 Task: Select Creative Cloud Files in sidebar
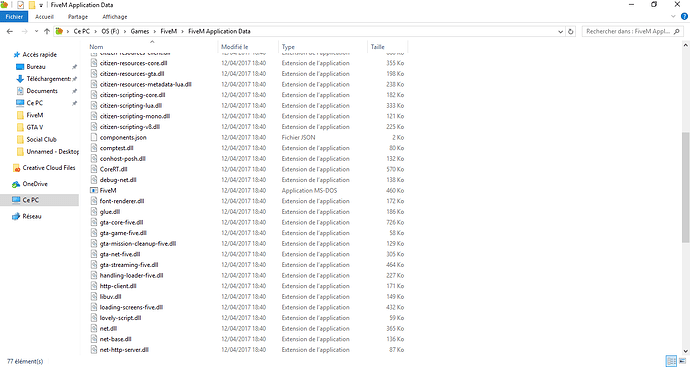coord(49,168)
